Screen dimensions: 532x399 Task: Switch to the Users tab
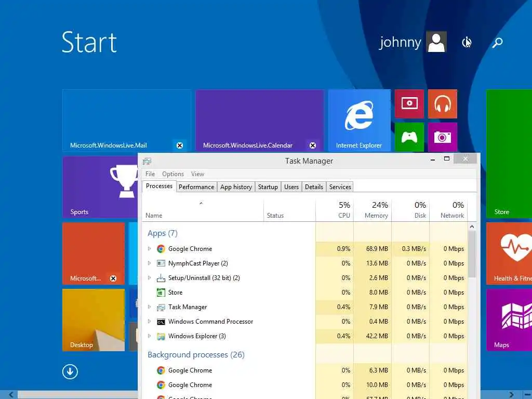[291, 187]
